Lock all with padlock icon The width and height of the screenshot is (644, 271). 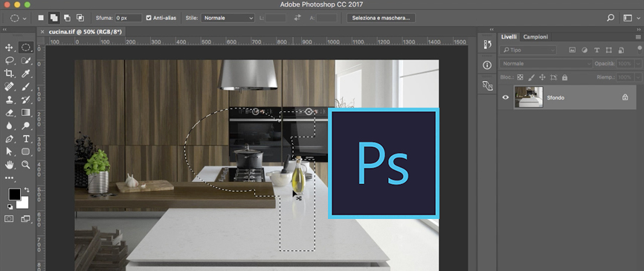point(564,77)
